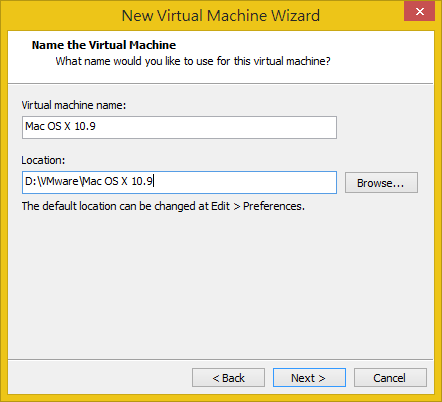Screen dimensions: 442x402
Task: Go back with the < Back button
Action: click(228, 378)
